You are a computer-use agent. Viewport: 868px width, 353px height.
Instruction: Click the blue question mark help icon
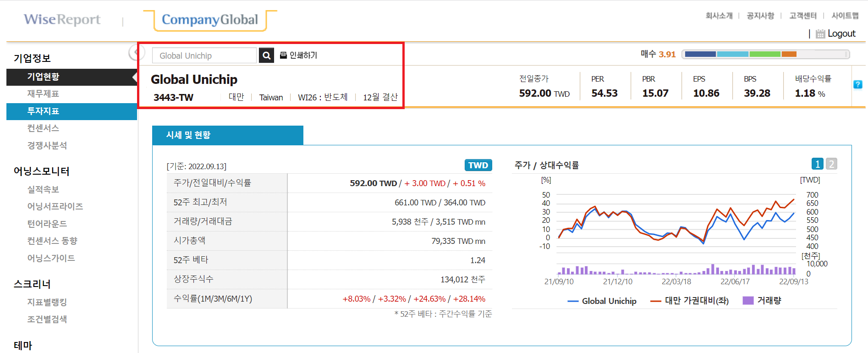coord(858,84)
